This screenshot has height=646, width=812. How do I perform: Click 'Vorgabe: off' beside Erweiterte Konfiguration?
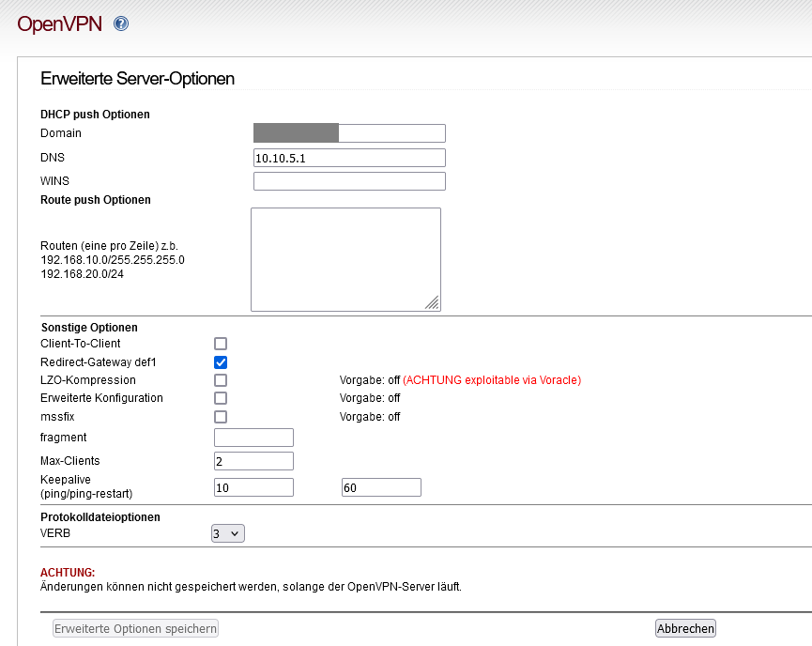(370, 398)
